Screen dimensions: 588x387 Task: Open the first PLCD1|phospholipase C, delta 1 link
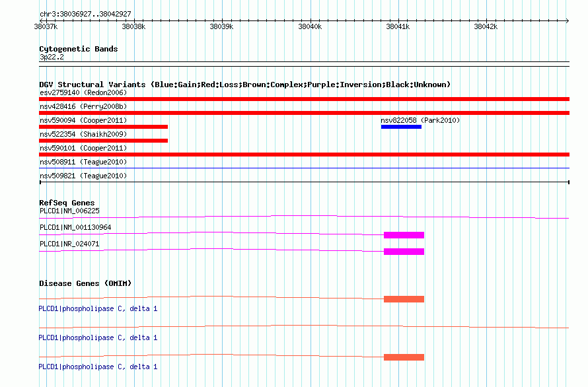click(x=98, y=308)
